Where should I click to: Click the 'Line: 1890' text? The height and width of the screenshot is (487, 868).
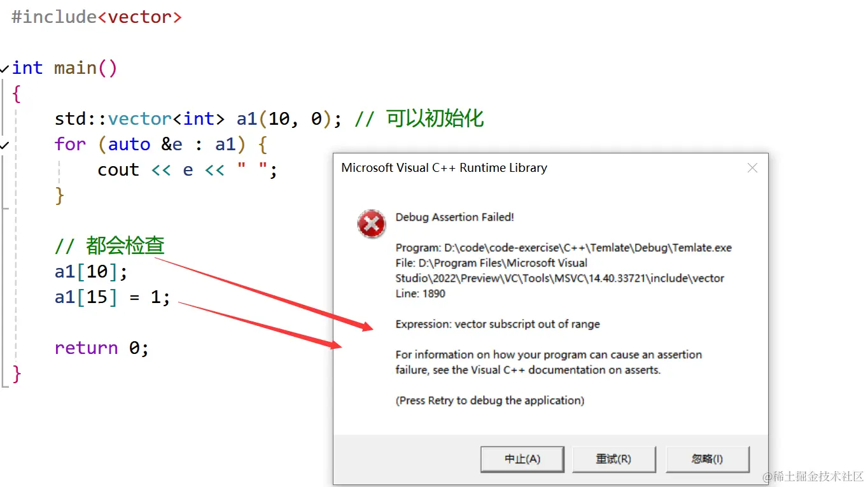coord(420,293)
